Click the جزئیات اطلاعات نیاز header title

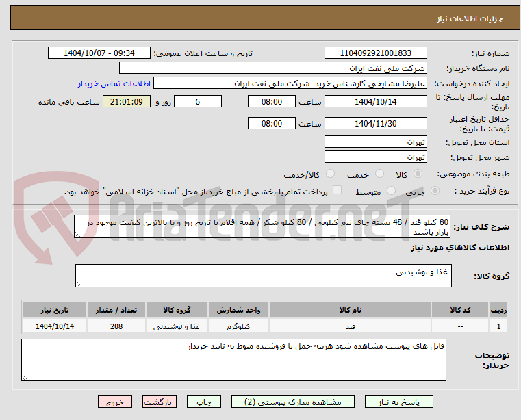tap(469, 18)
